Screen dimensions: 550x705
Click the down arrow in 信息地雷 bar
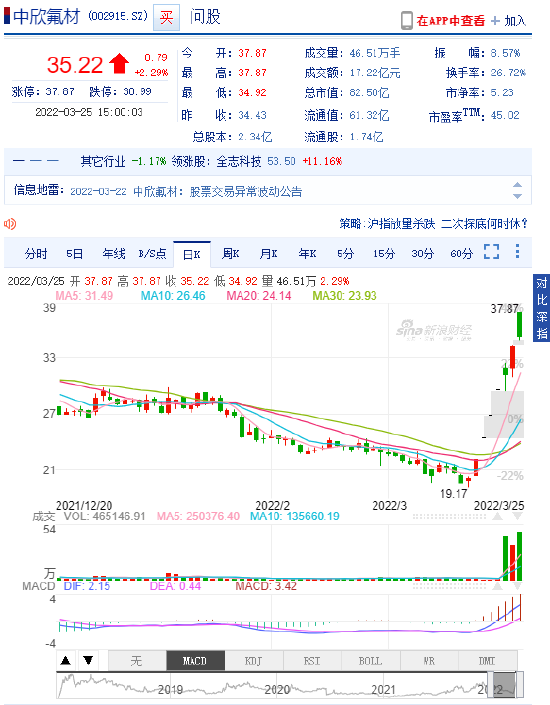(517, 196)
